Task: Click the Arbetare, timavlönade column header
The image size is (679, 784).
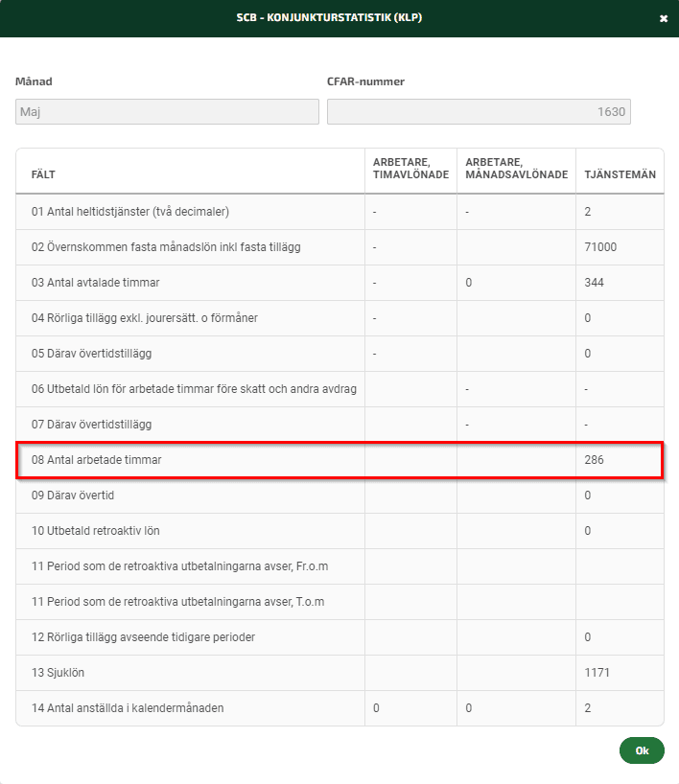Action: (410, 169)
